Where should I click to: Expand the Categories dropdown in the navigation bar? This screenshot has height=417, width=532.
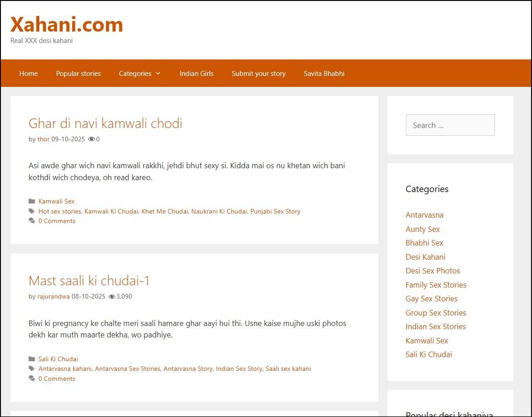[139, 73]
